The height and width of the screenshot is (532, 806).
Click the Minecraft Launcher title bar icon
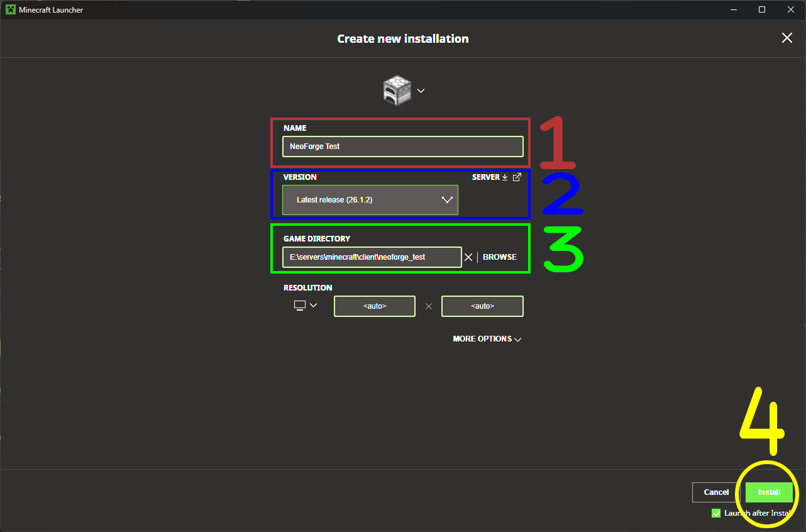(x=11, y=10)
